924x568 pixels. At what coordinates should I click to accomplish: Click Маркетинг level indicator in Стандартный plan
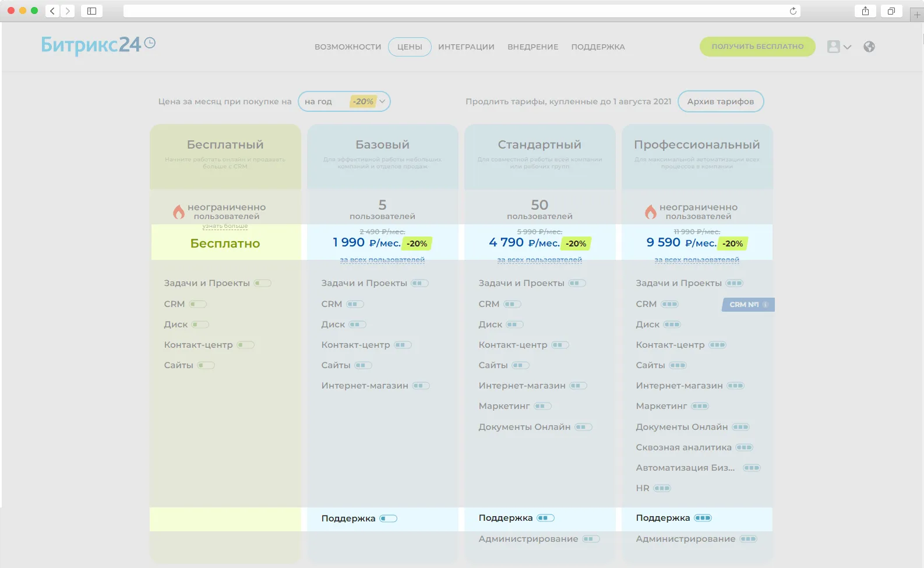point(542,406)
